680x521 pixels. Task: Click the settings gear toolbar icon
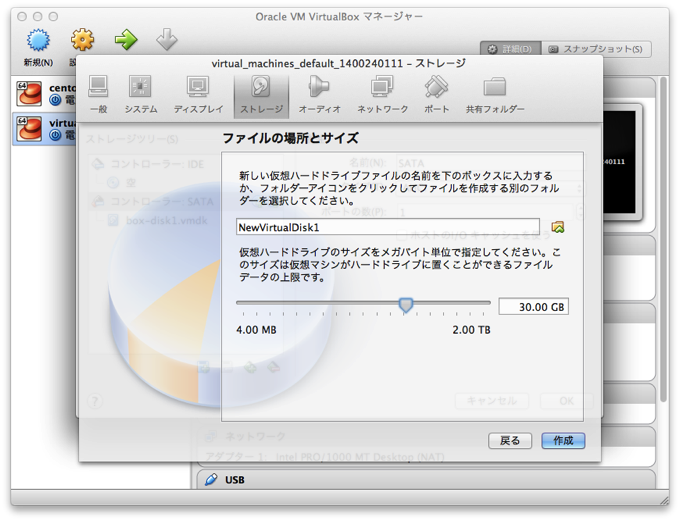[82, 40]
